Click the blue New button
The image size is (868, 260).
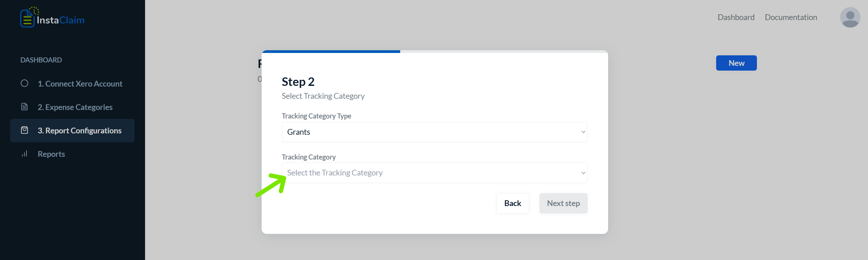pos(736,63)
